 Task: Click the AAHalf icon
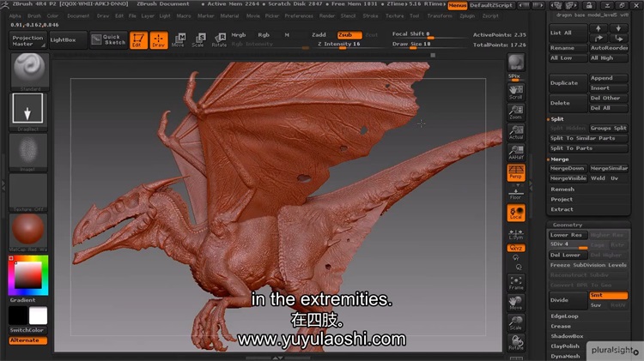point(516,152)
